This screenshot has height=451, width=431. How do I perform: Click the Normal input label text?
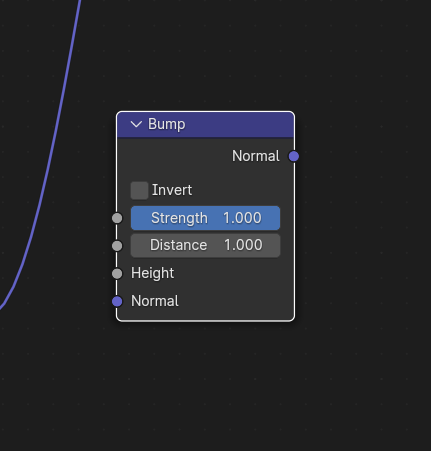coord(155,301)
